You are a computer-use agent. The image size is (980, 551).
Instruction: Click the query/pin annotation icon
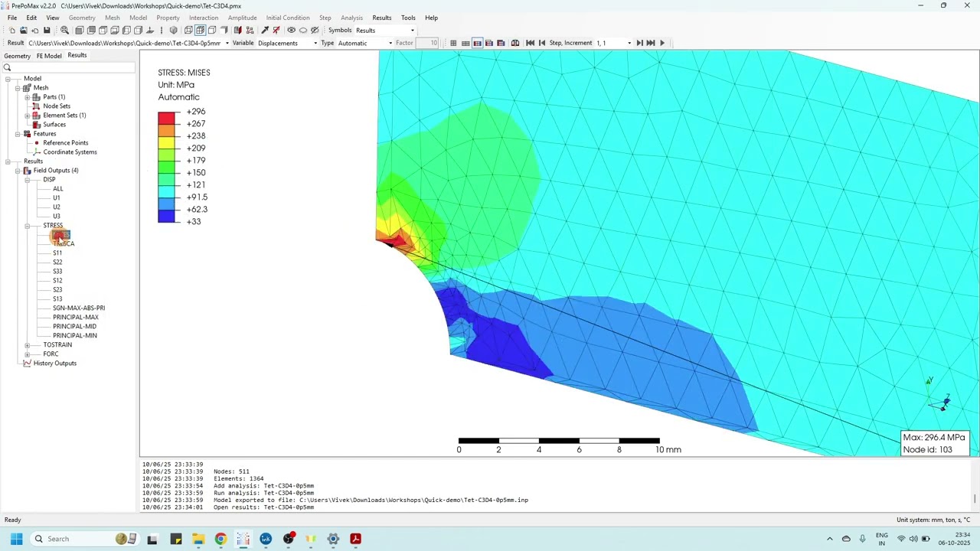[265, 31]
